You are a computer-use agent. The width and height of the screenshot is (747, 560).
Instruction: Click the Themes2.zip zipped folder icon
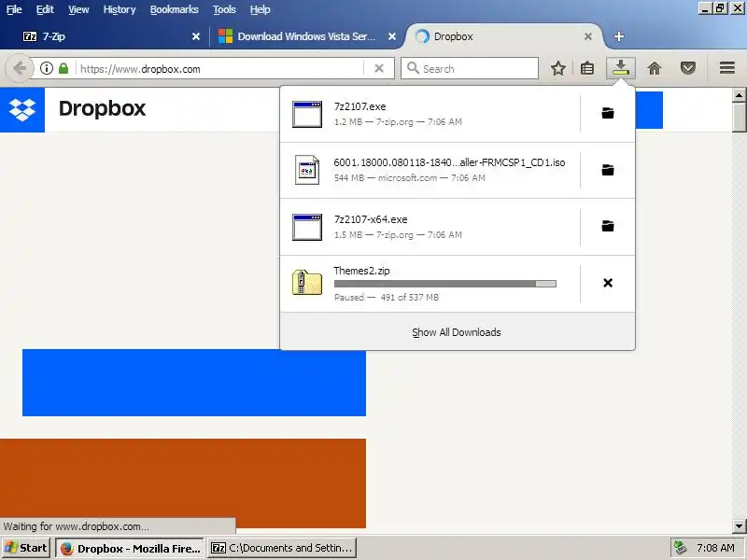[x=307, y=283]
